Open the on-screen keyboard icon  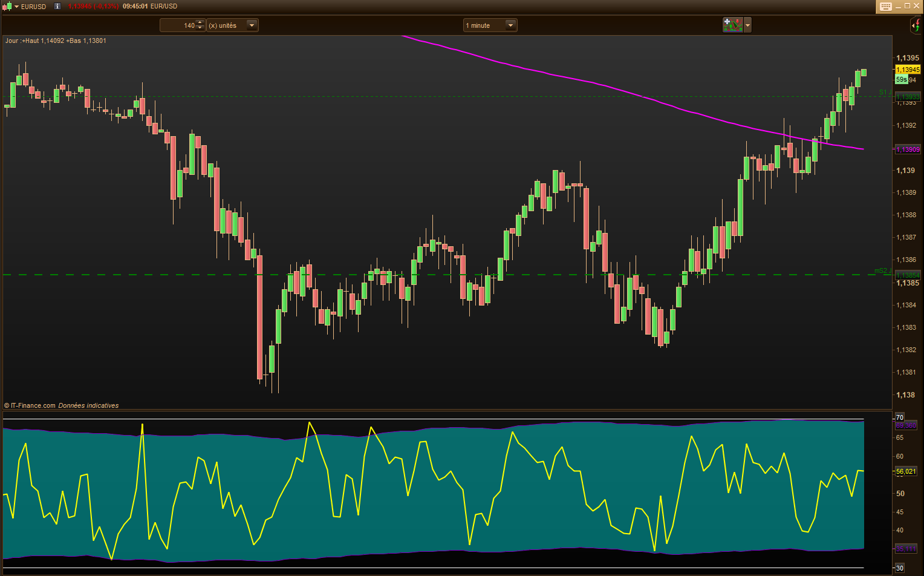pos(885,6)
